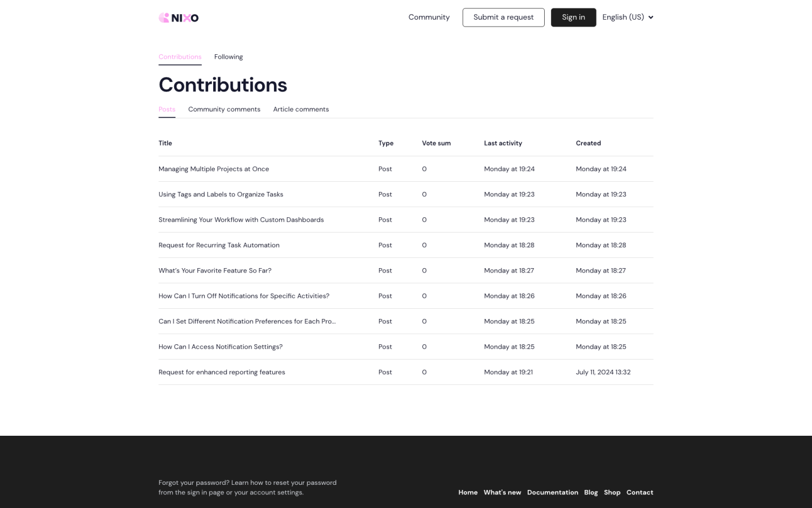Screen dimensions: 812x508
Task: Open Using Tags and Labels post
Action: coord(220,194)
